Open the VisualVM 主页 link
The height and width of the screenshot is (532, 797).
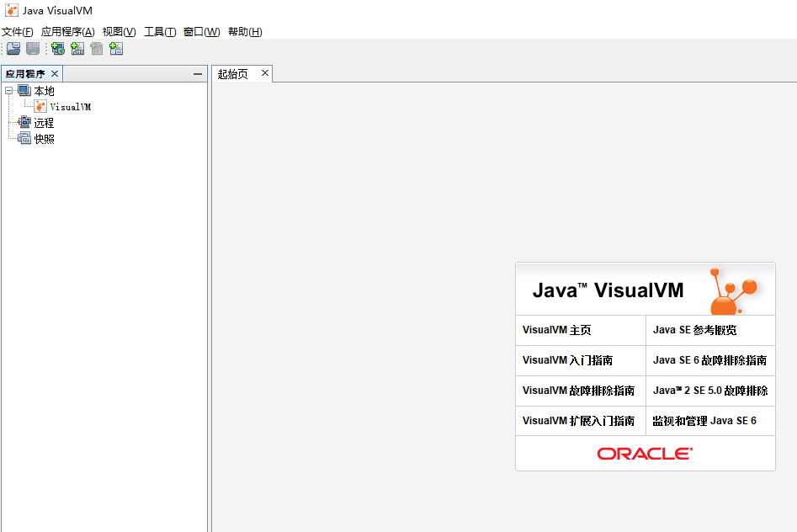pos(556,330)
